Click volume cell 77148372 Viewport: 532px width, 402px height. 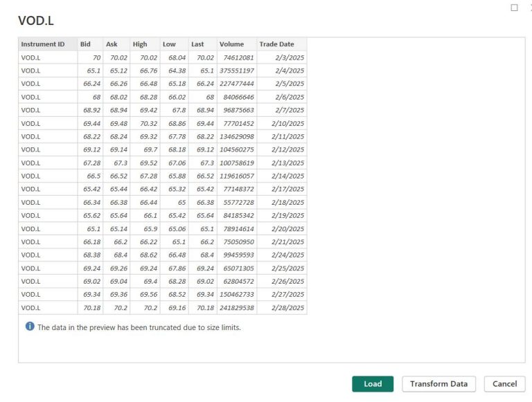237,189
